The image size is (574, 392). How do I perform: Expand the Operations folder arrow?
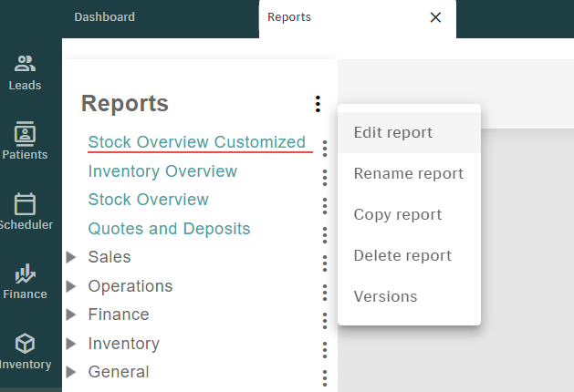[x=71, y=286]
